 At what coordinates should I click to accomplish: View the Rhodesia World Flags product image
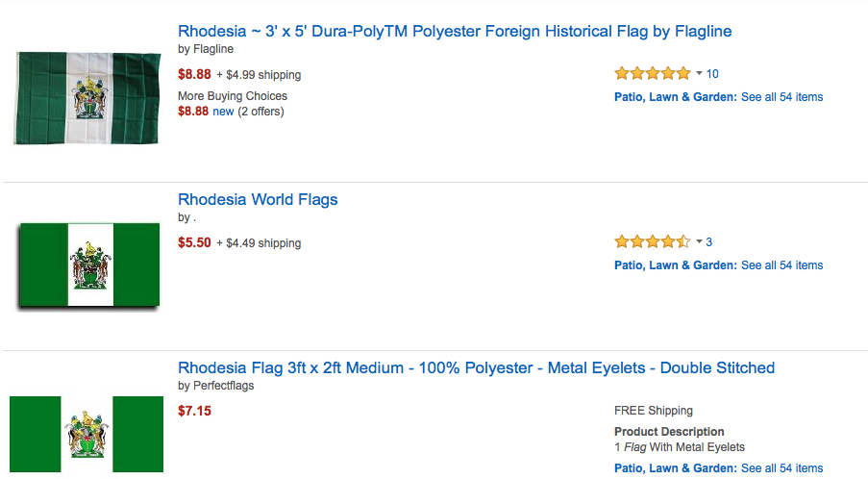click(89, 265)
